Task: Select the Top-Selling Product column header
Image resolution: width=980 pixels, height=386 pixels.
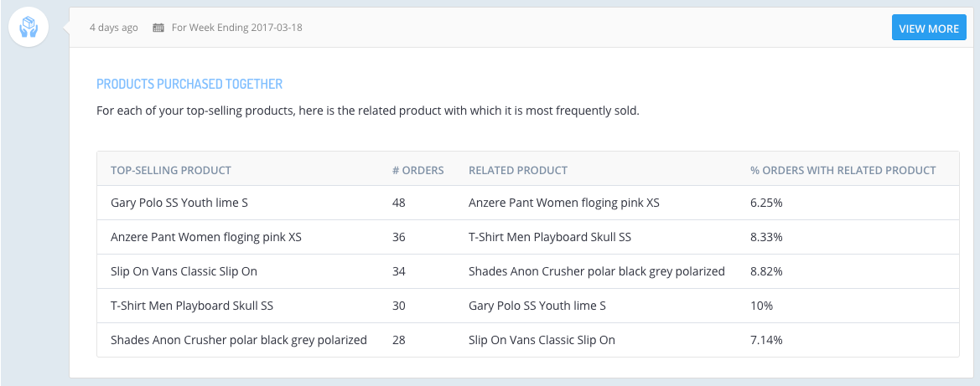Action: click(x=171, y=170)
